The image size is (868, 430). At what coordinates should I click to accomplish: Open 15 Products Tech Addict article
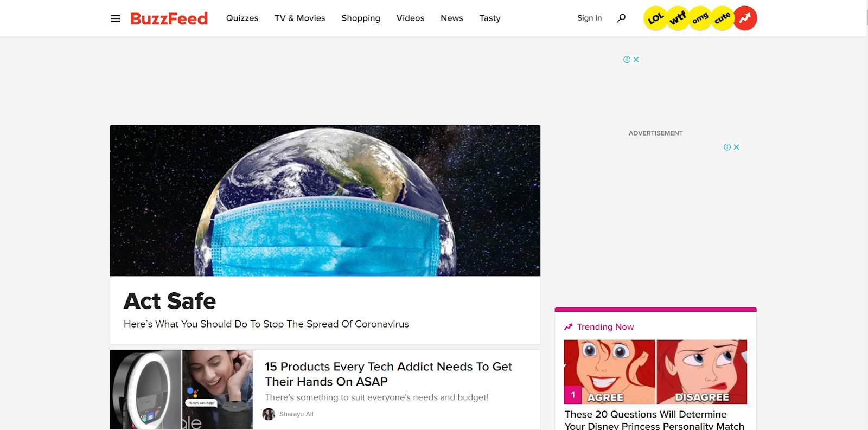388,374
